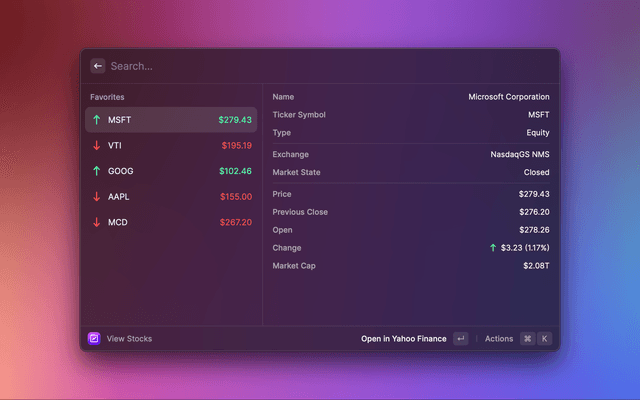Click the green up arrow beside GOOG
The height and width of the screenshot is (400, 640).
[97, 171]
